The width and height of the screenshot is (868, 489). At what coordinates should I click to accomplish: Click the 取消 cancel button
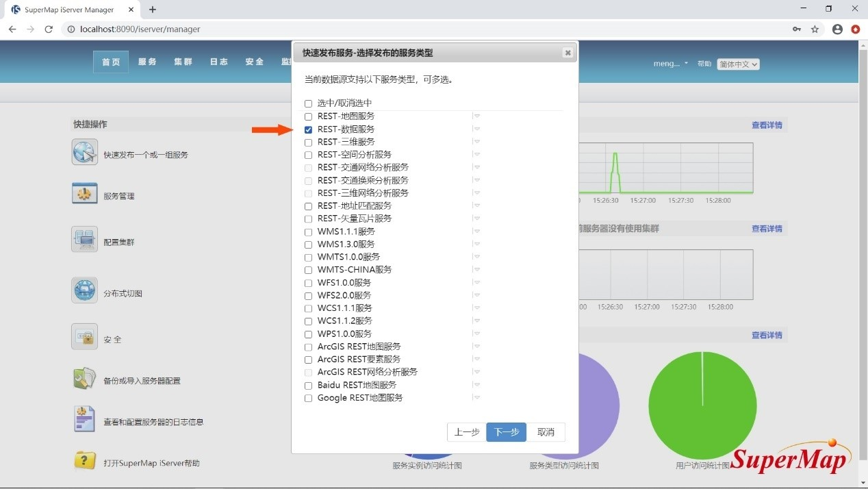click(x=546, y=432)
